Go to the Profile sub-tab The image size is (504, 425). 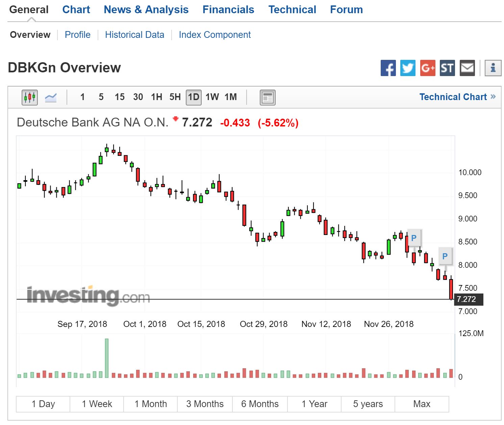(x=78, y=35)
